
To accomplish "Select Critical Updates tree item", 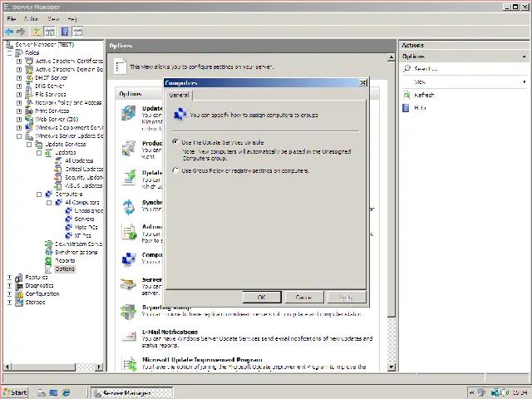I will click(x=84, y=169).
